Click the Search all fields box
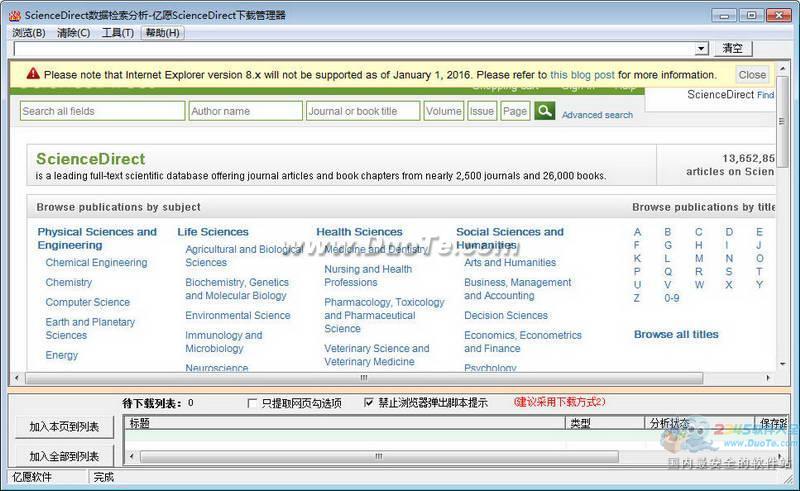 [103, 111]
